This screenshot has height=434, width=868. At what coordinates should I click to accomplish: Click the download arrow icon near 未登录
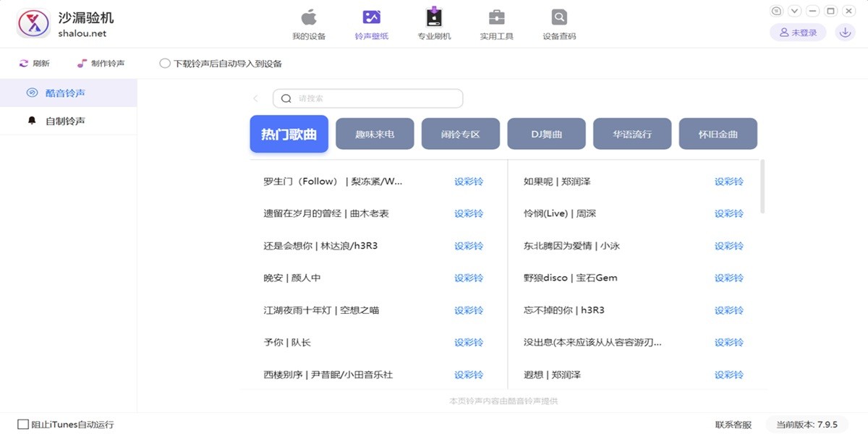point(845,33)
